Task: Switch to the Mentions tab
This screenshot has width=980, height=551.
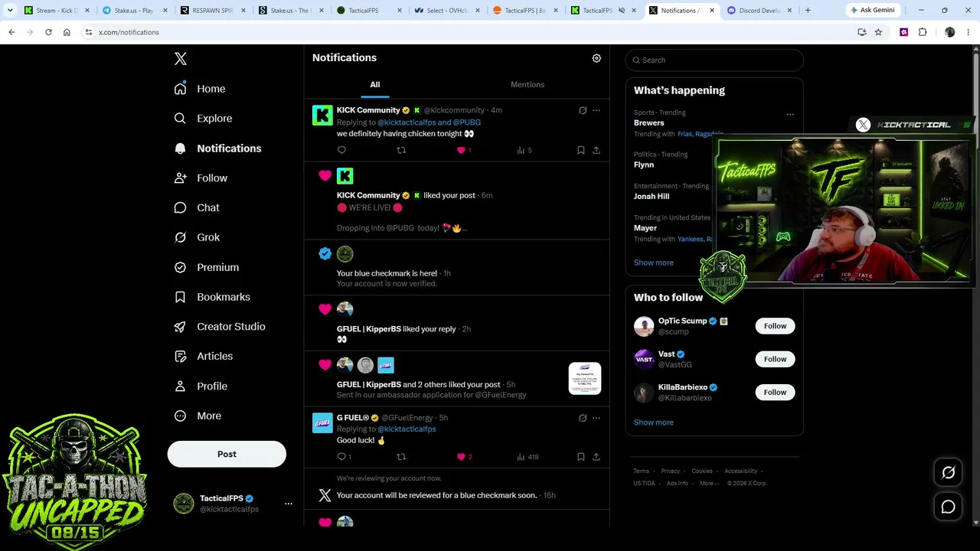Action: [528, 84]
